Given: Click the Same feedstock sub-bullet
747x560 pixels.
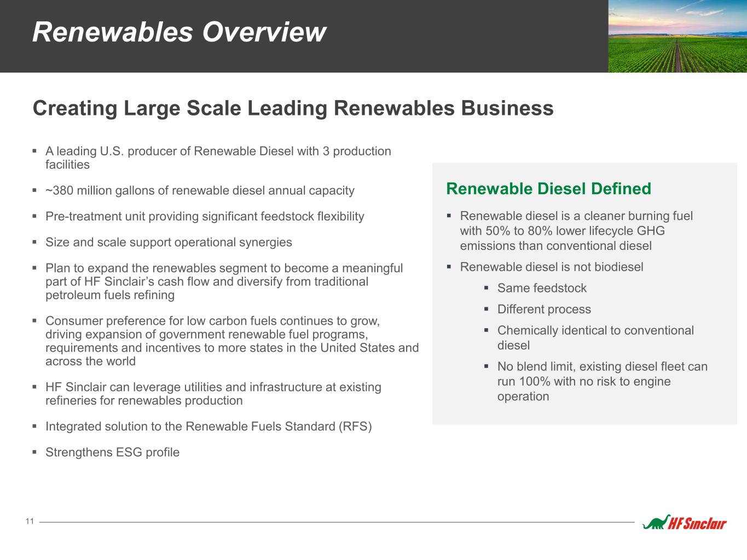Looking at the screenshot, I should click(541, 288).
